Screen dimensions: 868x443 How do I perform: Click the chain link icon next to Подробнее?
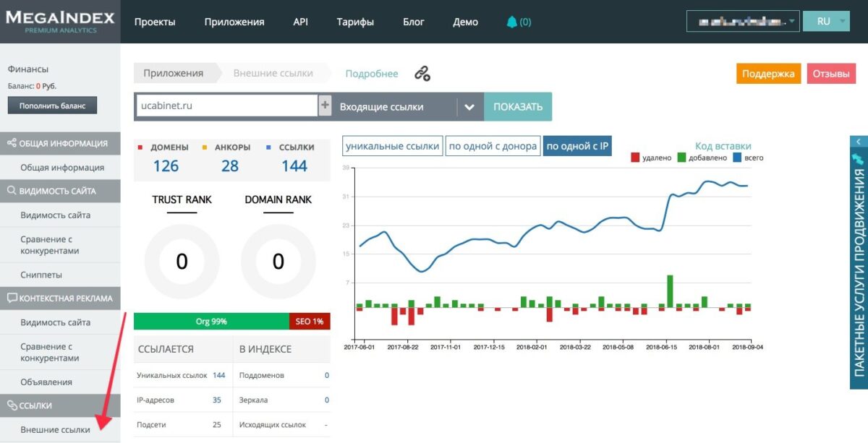click(x=422, y=73)
